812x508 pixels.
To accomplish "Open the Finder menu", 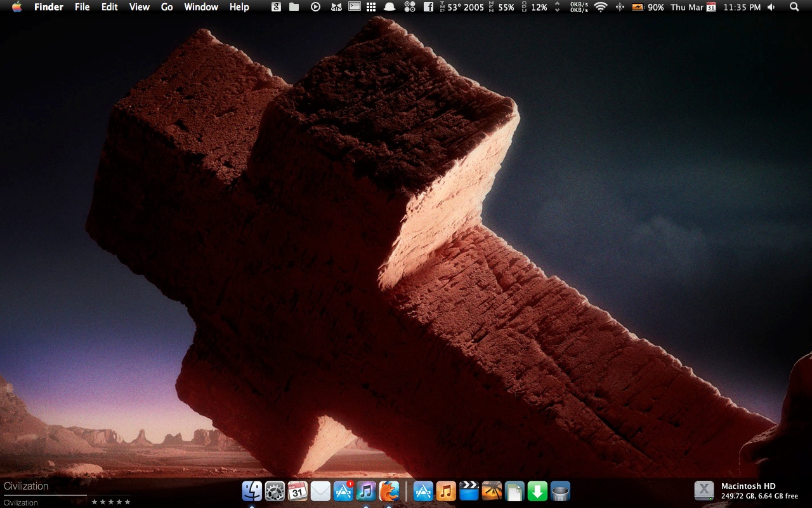I will click(49, 7).
